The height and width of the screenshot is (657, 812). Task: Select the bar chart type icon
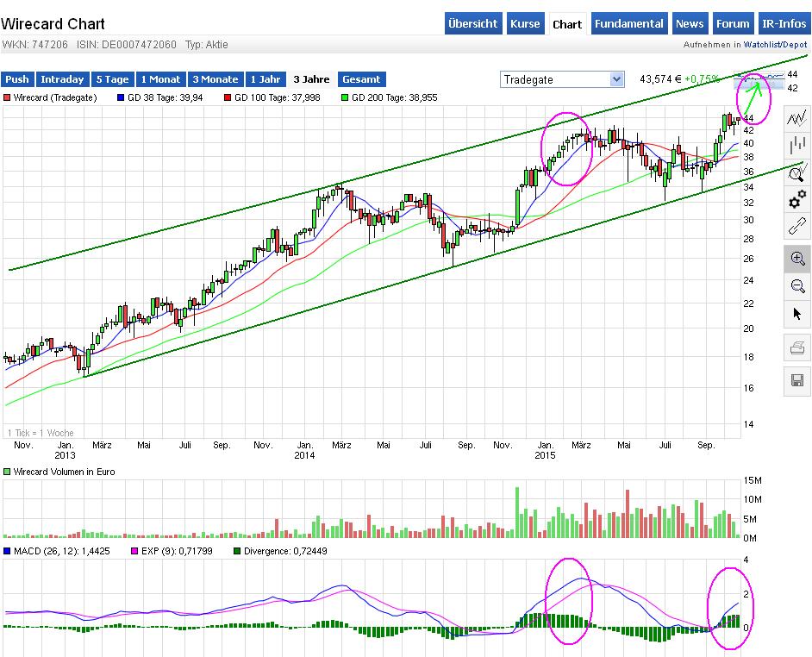(797, 145)
